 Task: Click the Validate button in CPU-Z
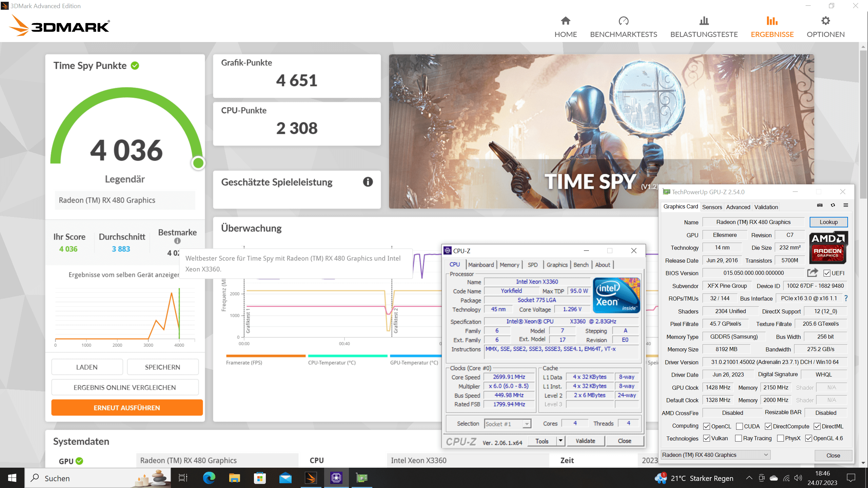click(585, 441)
